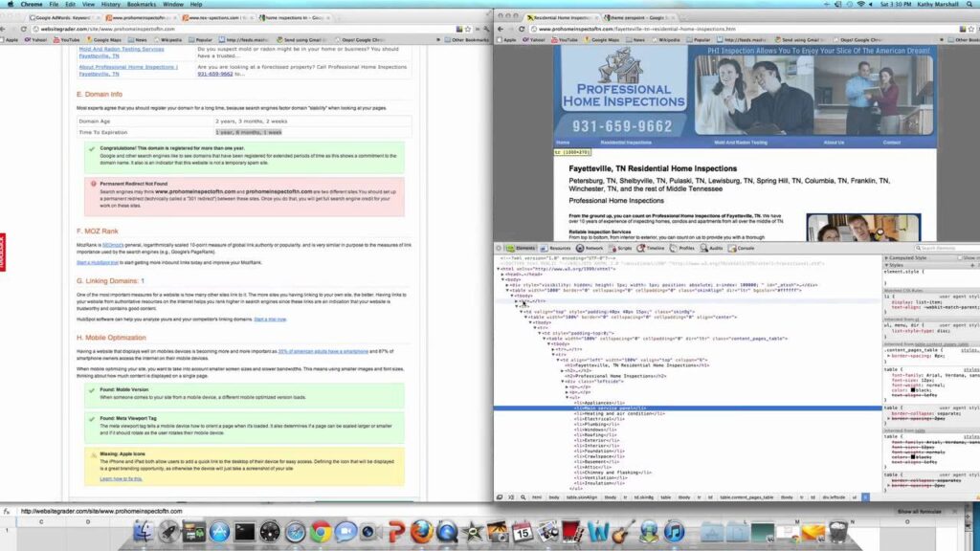
Task: Expand the hidden div node with visibility style
Action: (507, 285)
